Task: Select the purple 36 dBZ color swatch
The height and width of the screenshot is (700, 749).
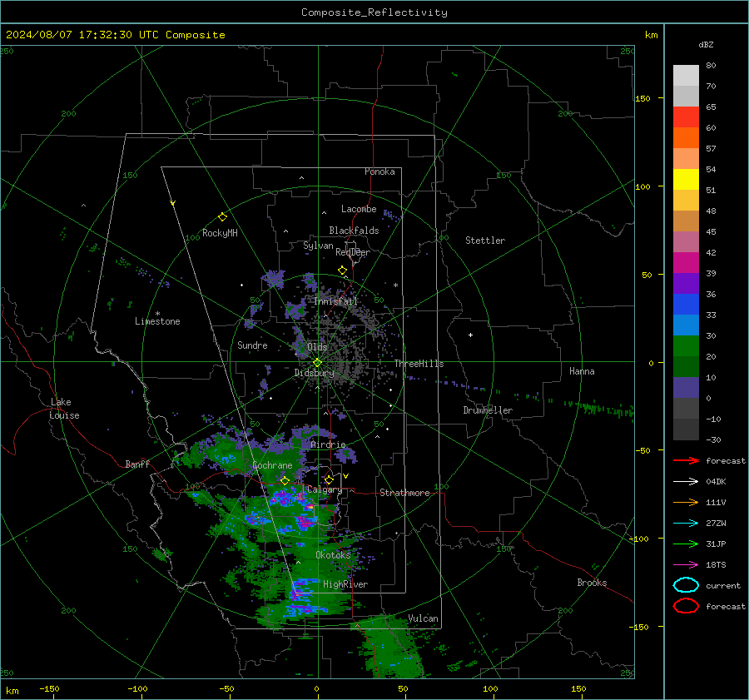Action: (686, 283)
